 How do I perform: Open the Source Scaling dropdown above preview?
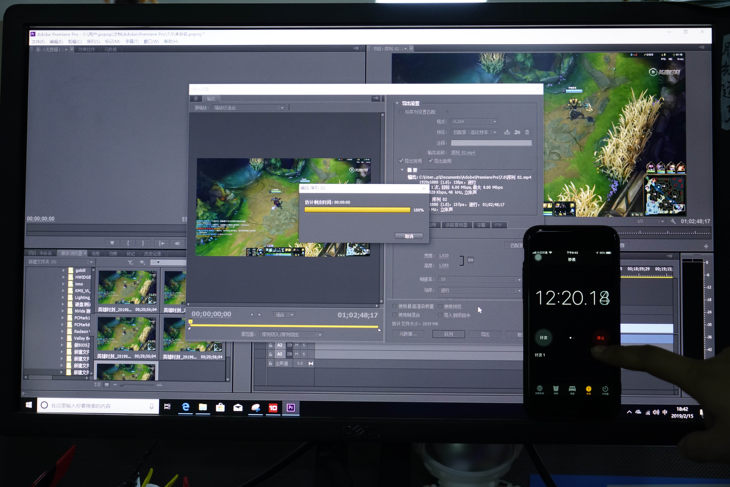pyautogui.click(x=249, y=108)
